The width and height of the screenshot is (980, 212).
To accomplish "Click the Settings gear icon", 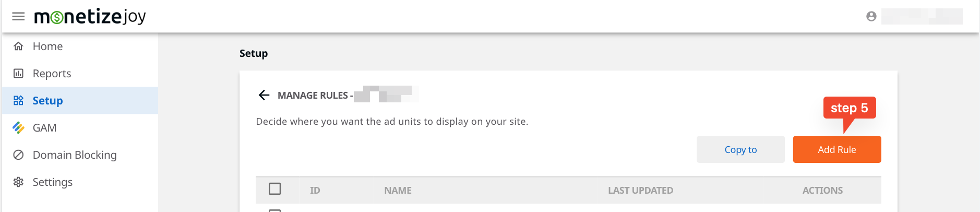I will [x=18, y=182].
